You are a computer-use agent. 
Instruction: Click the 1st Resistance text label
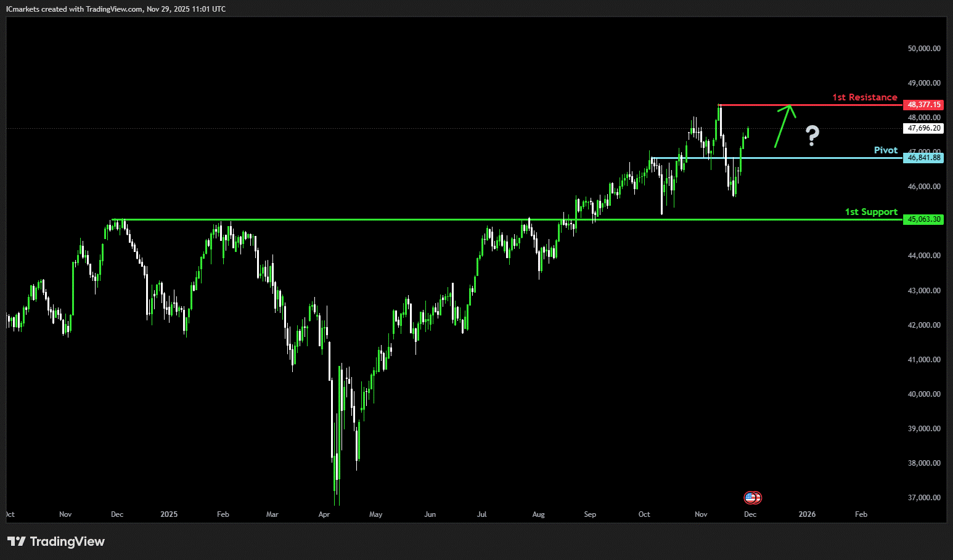(x=864, y=97)
